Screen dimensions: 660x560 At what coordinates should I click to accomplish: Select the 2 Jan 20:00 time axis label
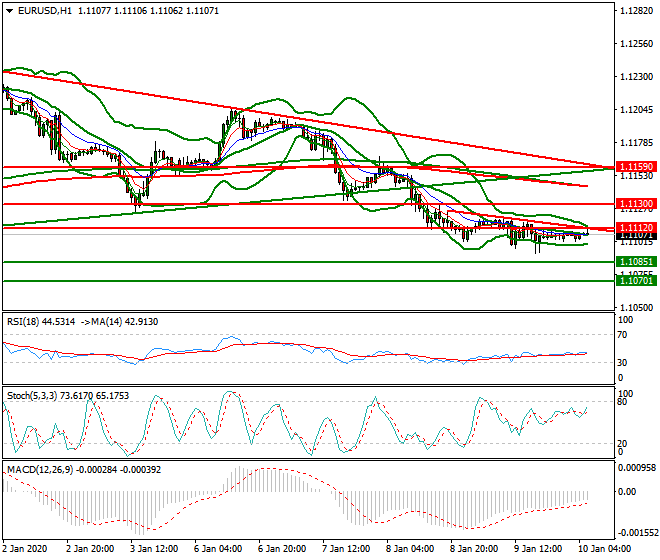click(90, 549)
